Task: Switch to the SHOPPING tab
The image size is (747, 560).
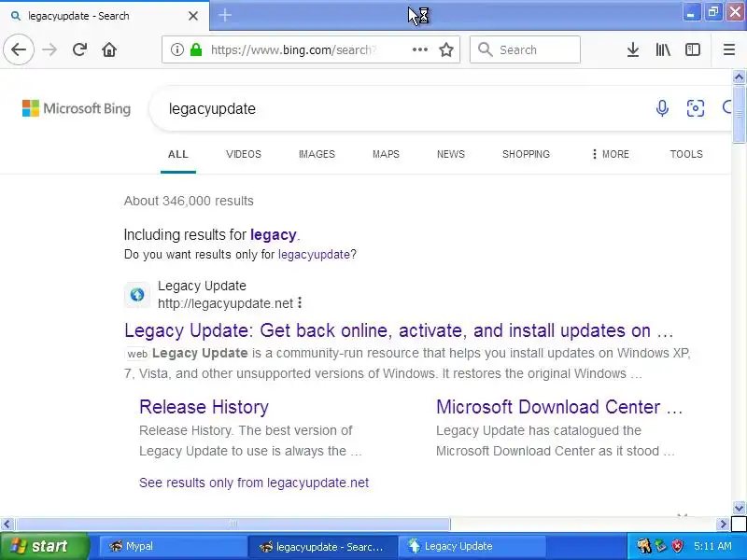Action: point(526,154)
